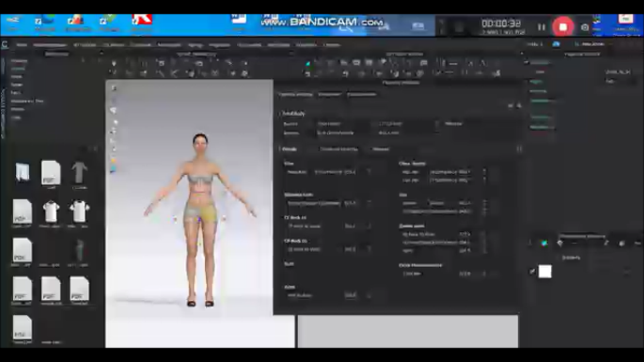Click the highlighted value field in the Arm section
This screenshot has height=362, width=644.
pos(350,295)
